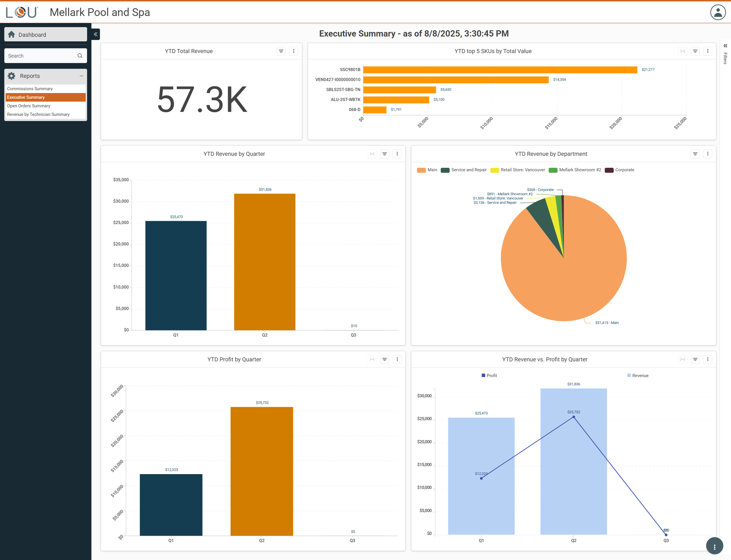This screenshot has height=560, width=731.
Task: Click filter icon on YTD Revenue by Quarter
Action: (385, 154)
